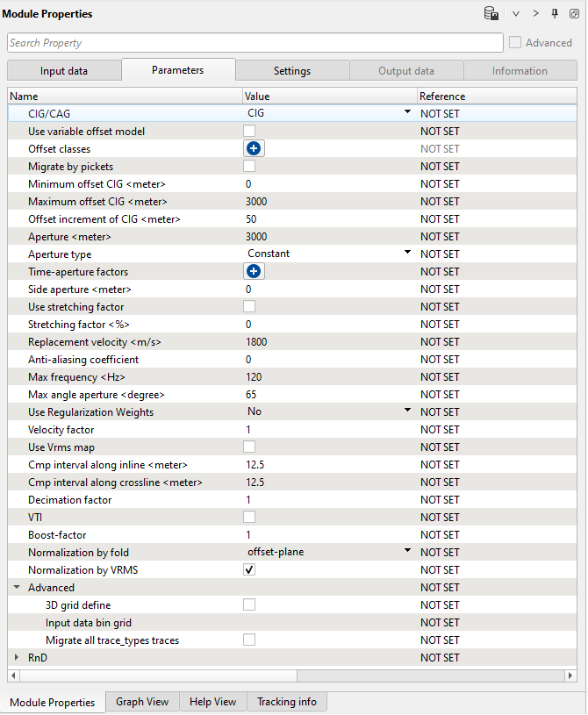Open the Settings tab
Screen dimensions: 588x715
click(x=292, y=71)
